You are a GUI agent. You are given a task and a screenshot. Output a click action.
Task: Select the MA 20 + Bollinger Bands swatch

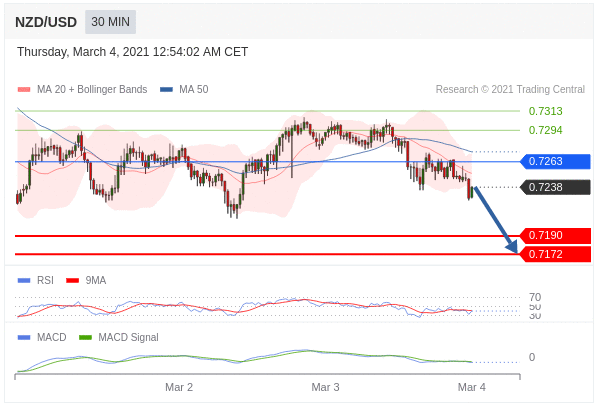pos(24,89)
